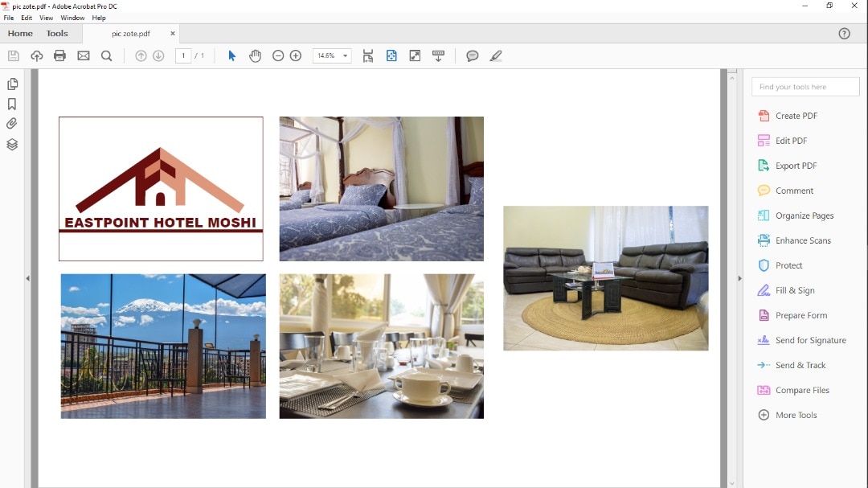Click the tools search field
Image resolution: width=868 pixels, height=488 pixels.
coord(804,86)
